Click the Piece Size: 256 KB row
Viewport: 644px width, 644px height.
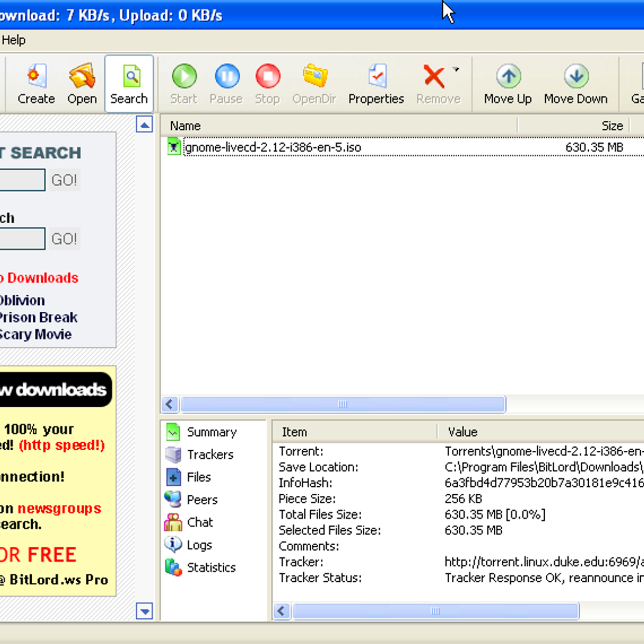click(459, 499)
